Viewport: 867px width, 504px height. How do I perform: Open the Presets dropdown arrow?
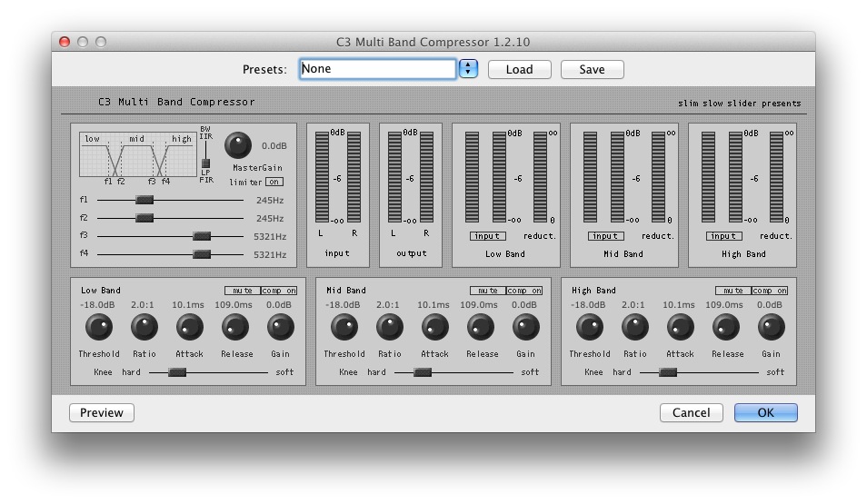(x=468, y=69)
